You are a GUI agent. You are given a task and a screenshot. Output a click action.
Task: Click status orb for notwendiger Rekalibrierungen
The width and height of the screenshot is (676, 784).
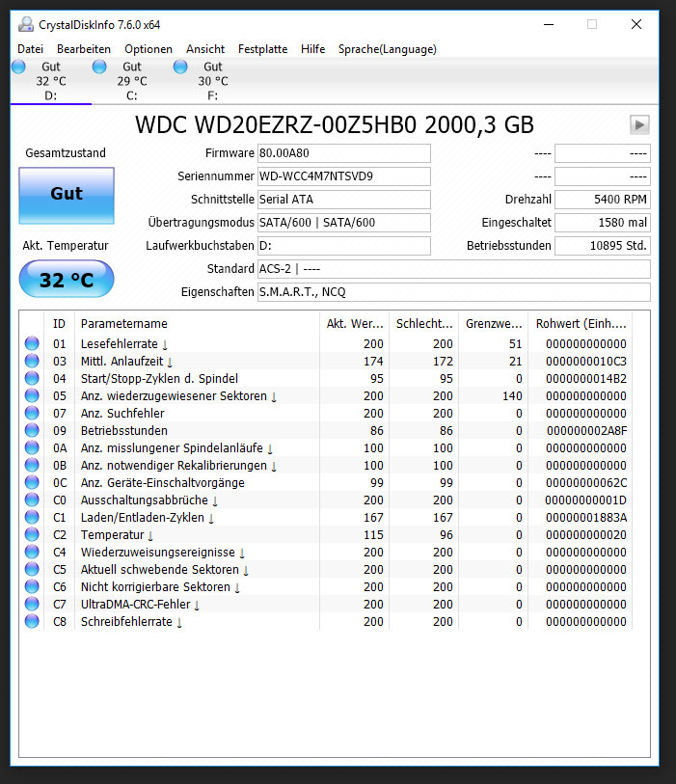tap(32, 465)
